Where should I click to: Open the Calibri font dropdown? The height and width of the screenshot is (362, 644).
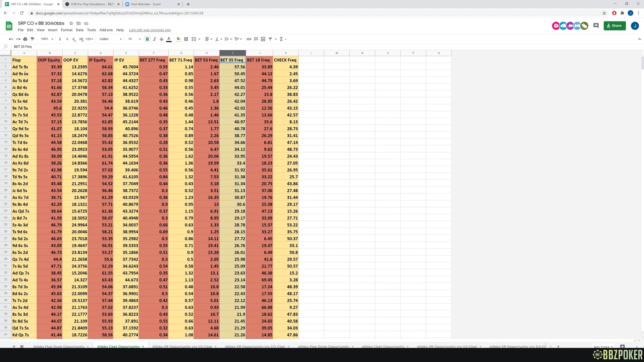click(x=110, y=39)
